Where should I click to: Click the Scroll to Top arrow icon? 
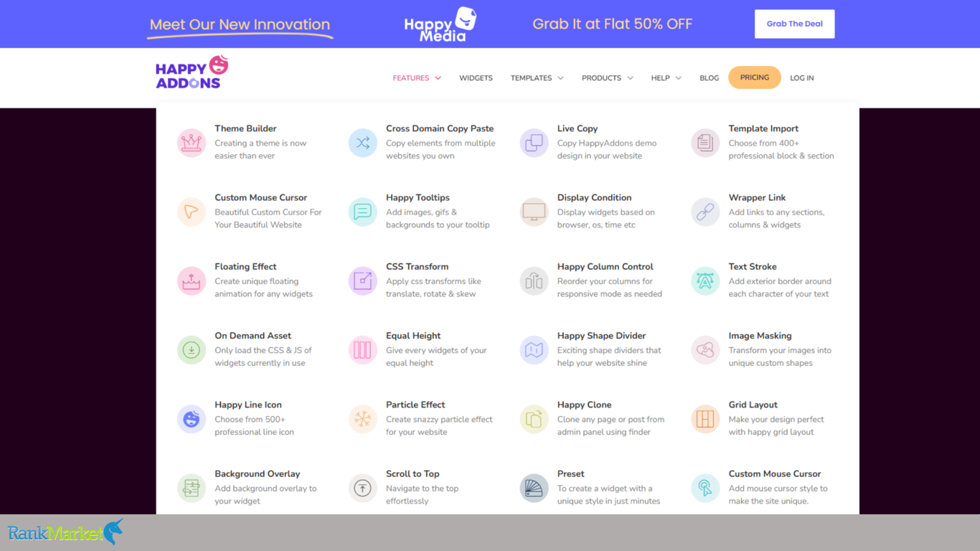pyautogui.click(x=363, y=488)
